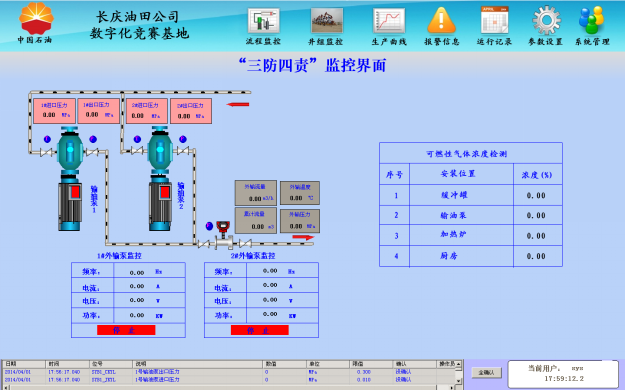Click the 外输压力 readout box

pyautogui.click(x=300, y=221)
